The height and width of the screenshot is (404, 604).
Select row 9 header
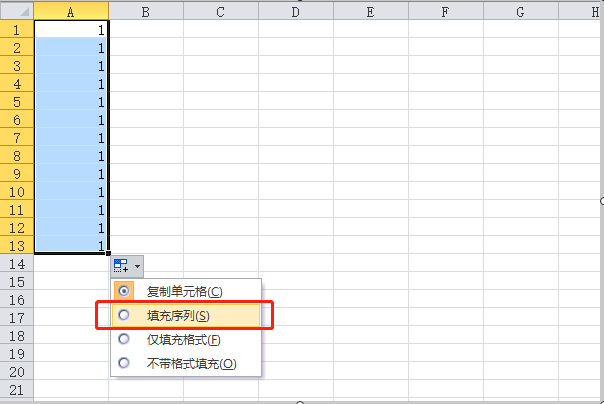click(x=17, y=173)
